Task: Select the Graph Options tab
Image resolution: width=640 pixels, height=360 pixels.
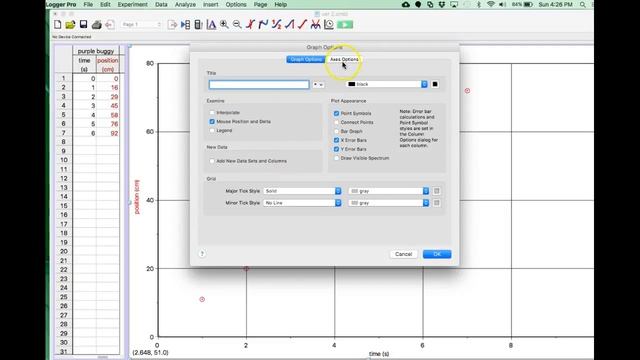Action: (306, 60)
